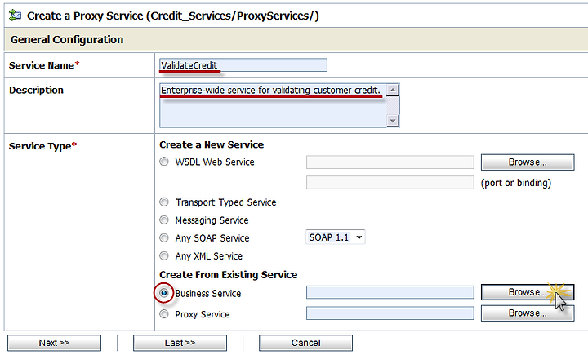Click the Create From Existing Service heading
588x364 pixels.
coord(229,275)
